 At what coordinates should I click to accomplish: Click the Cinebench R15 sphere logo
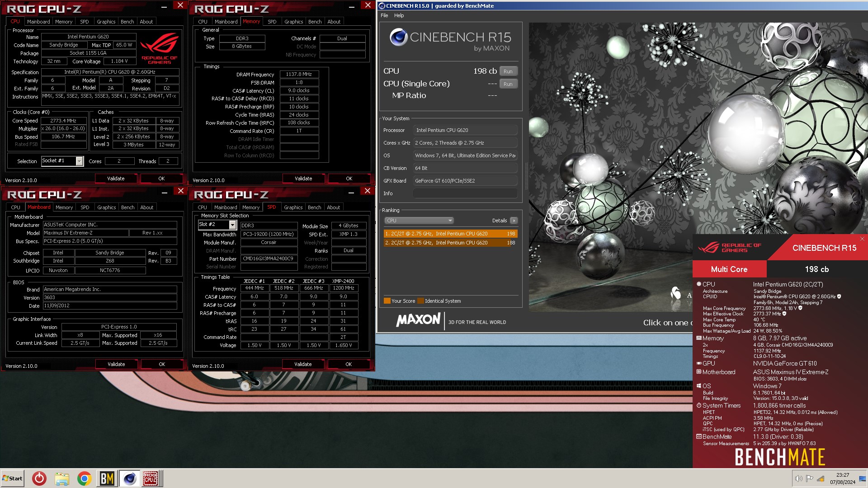399,37
